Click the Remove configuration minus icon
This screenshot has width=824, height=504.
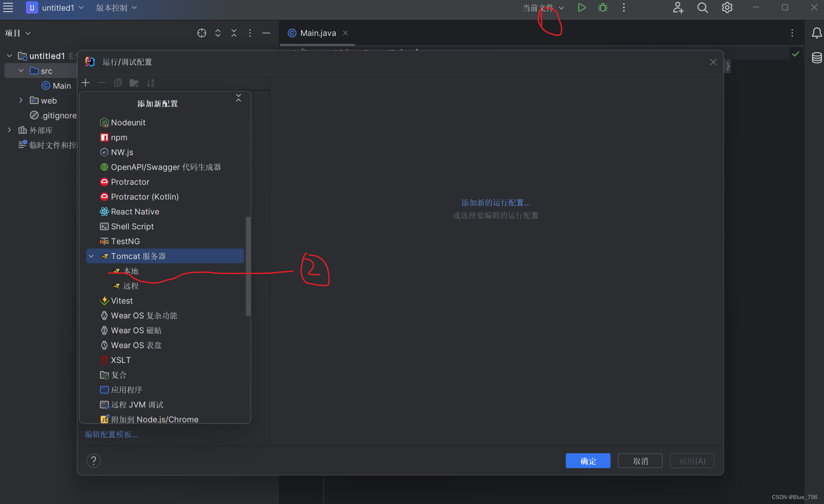[x=102, y=83]
